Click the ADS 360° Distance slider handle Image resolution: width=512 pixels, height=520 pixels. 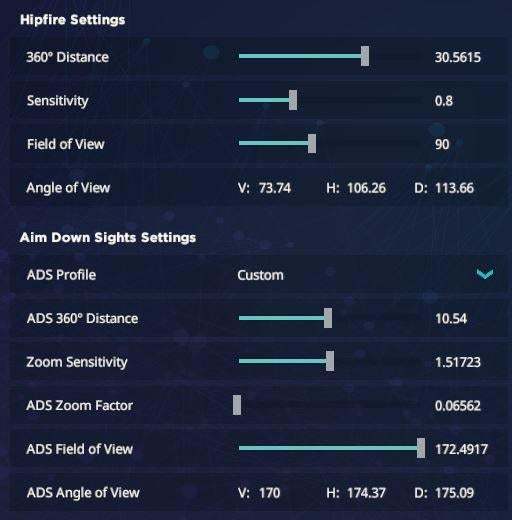(328, 318)
